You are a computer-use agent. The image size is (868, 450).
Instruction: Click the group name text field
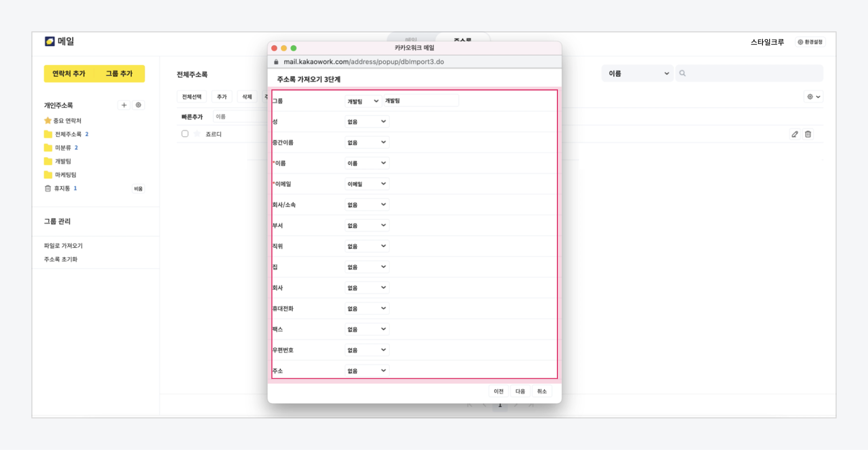coord(421,101)
